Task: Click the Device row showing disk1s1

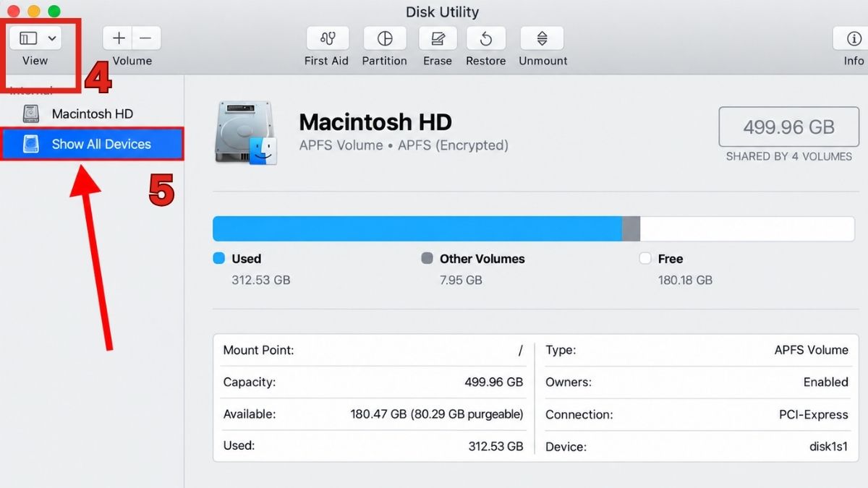Action: [697, 446]
